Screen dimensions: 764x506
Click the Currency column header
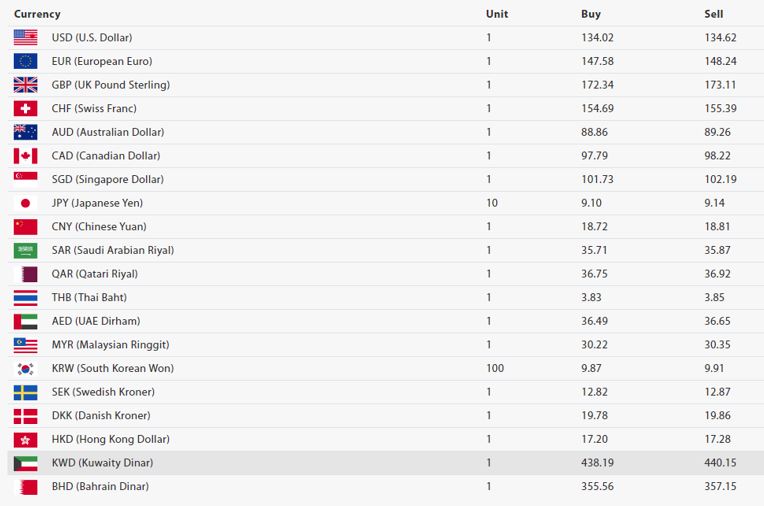point(37,14)
